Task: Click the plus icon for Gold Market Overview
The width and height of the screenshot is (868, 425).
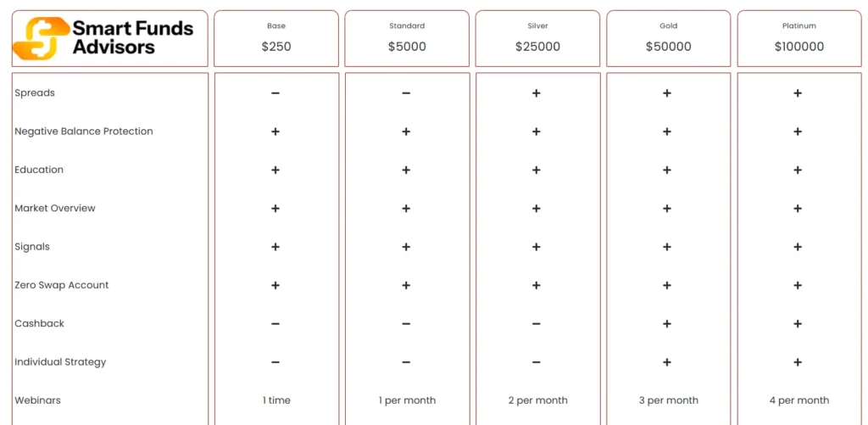Action: pyautogui.click(x=667, y=209)
